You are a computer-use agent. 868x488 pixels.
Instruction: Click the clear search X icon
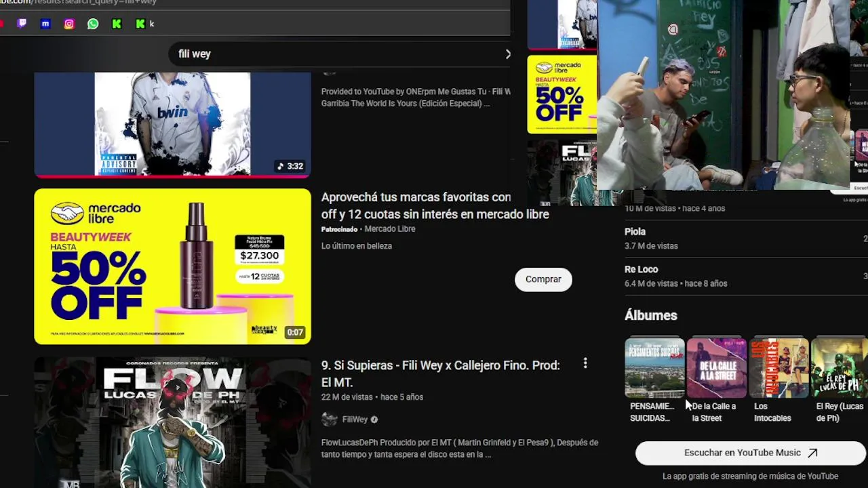(507, 54)
